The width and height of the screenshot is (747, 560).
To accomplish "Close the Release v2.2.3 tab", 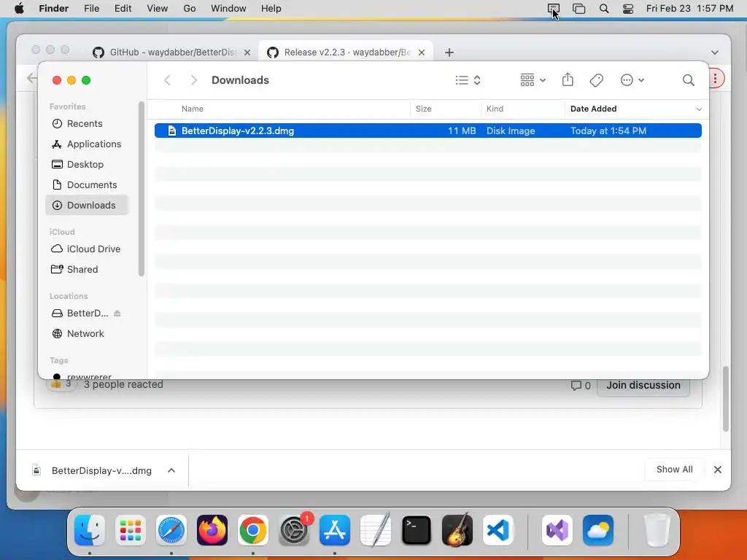I will click(422, 52).
